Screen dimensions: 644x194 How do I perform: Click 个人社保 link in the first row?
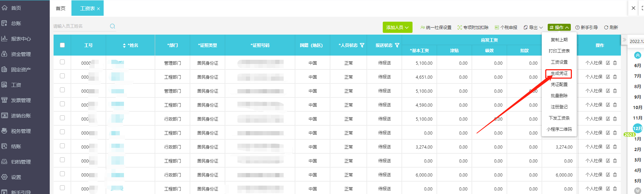[594, 63]
